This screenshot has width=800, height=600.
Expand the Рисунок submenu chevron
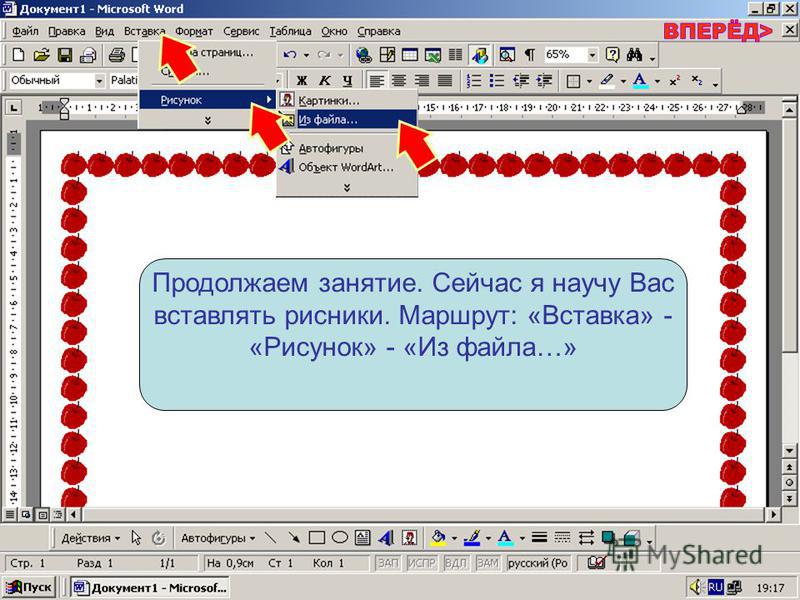[347, 188]
